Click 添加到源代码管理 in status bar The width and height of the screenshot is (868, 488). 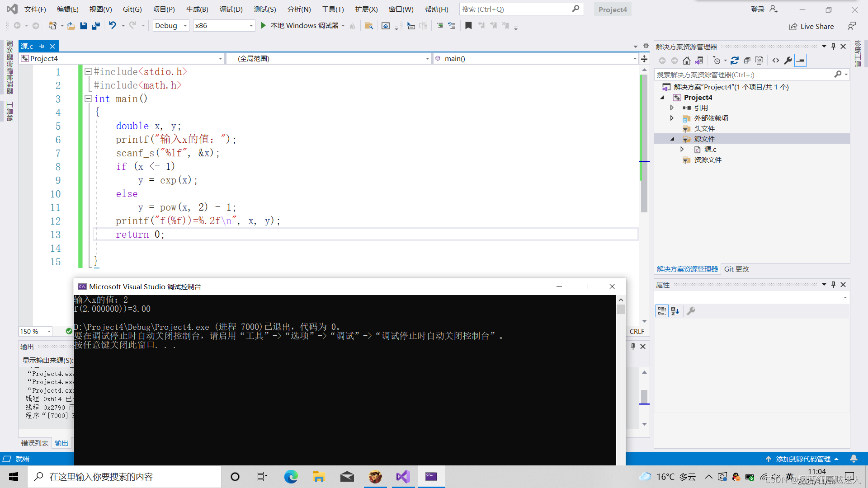802,459
